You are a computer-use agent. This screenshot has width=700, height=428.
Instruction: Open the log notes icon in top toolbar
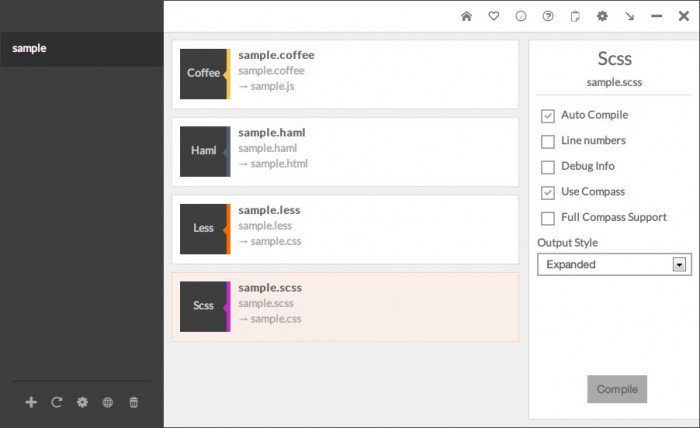[575, 16]
